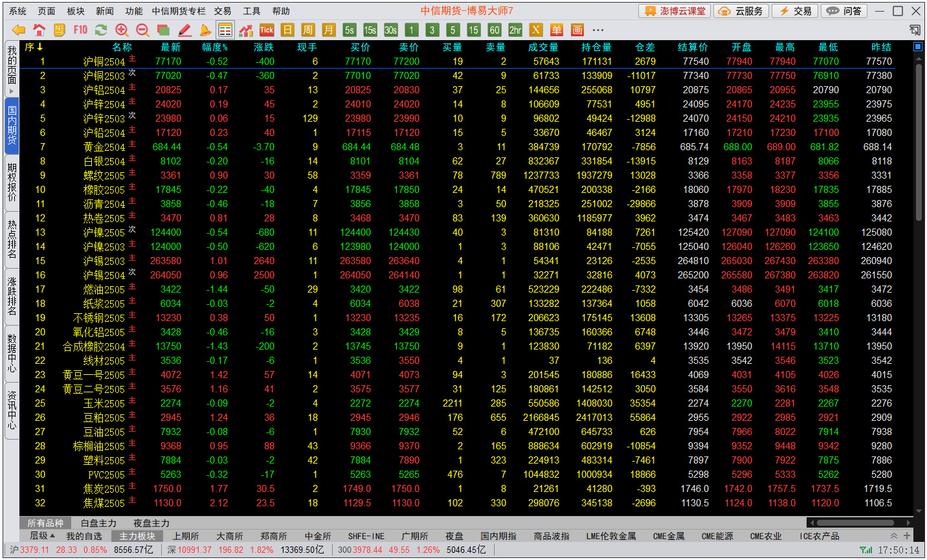Select the 1-minute chart period
927x560 pixels.
point(412,30)
